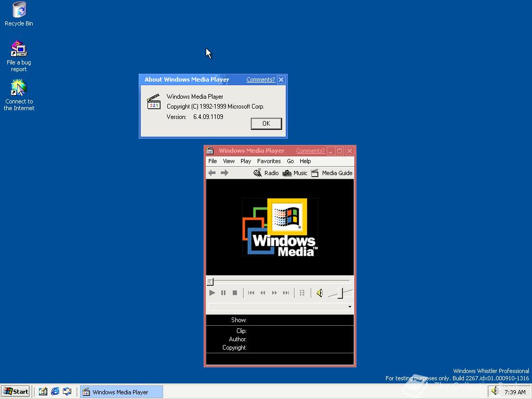Viewport: 532px width, 399px height.
Task: Open the View menu
Action: [229, 161]
